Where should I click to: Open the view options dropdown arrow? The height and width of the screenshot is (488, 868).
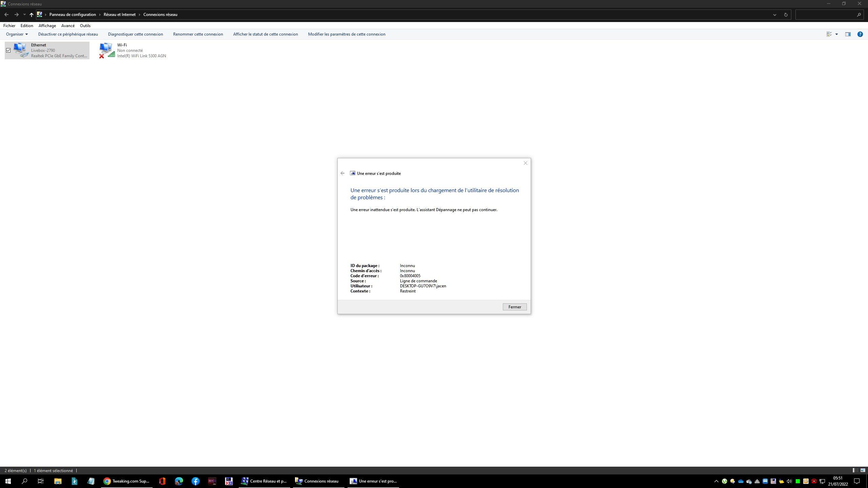coord(836,34)
